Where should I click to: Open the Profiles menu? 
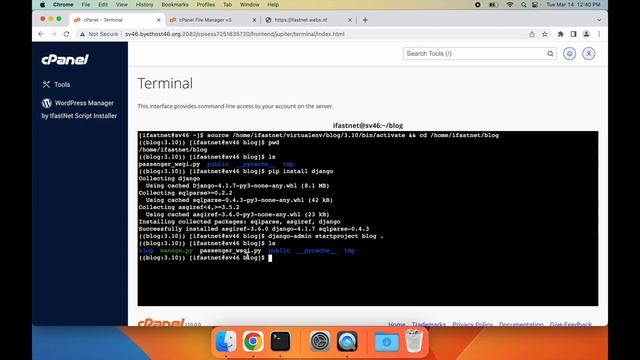pyautogui.click(x=205, y=4)
